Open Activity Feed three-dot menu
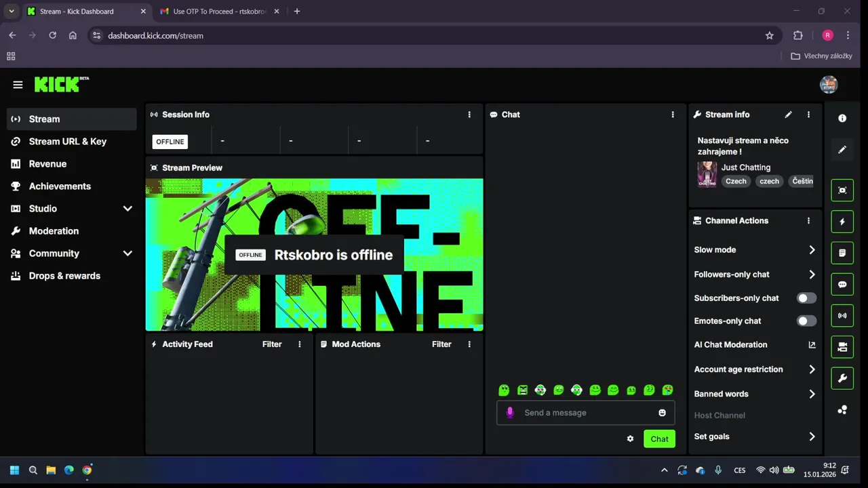 point(300,344)
